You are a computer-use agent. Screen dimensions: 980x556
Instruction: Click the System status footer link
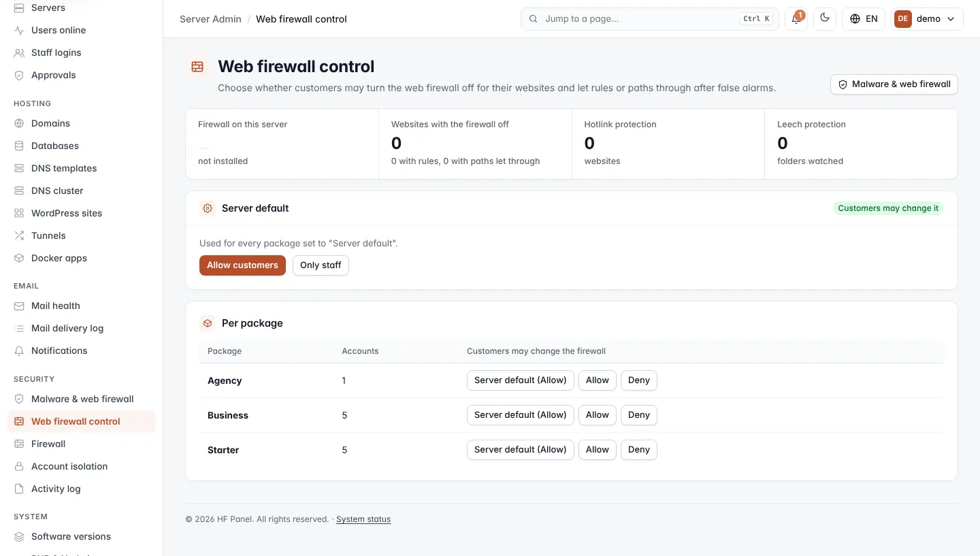[x=363, y=519]
